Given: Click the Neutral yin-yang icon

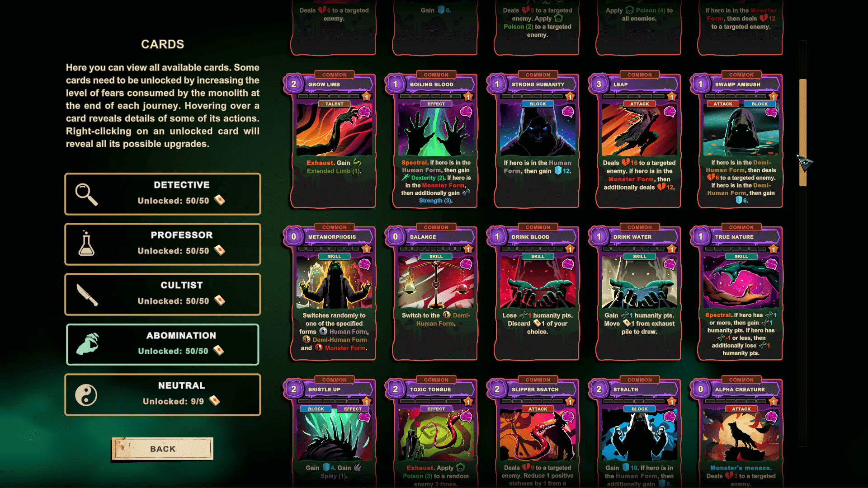Looking at the screenshot, I should [x=86, y=395].
